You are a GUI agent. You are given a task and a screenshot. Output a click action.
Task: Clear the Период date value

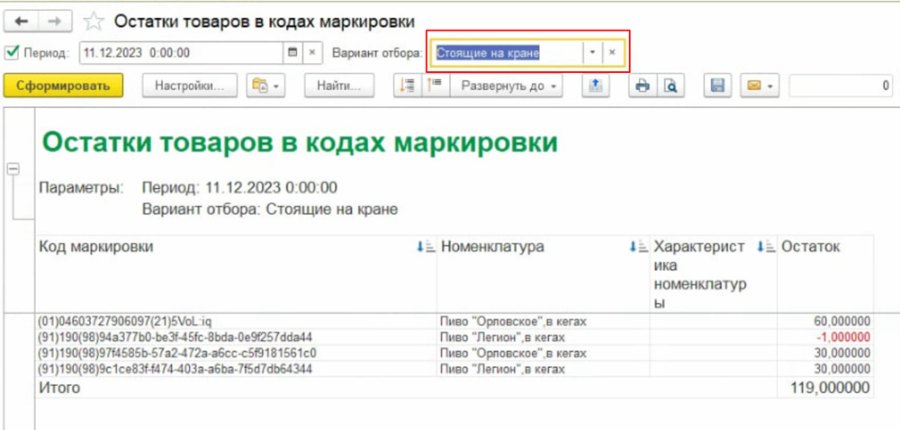coord(312,53)
